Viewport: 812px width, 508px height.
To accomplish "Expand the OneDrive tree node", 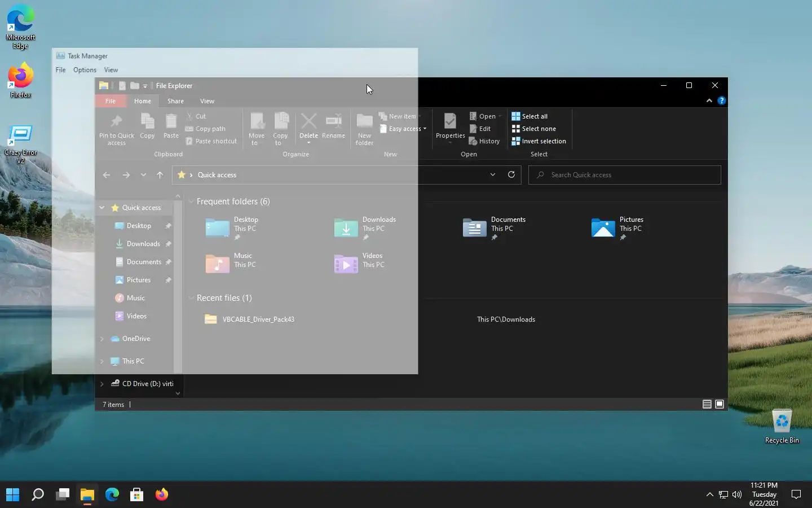I will click(x=102, y=339).
